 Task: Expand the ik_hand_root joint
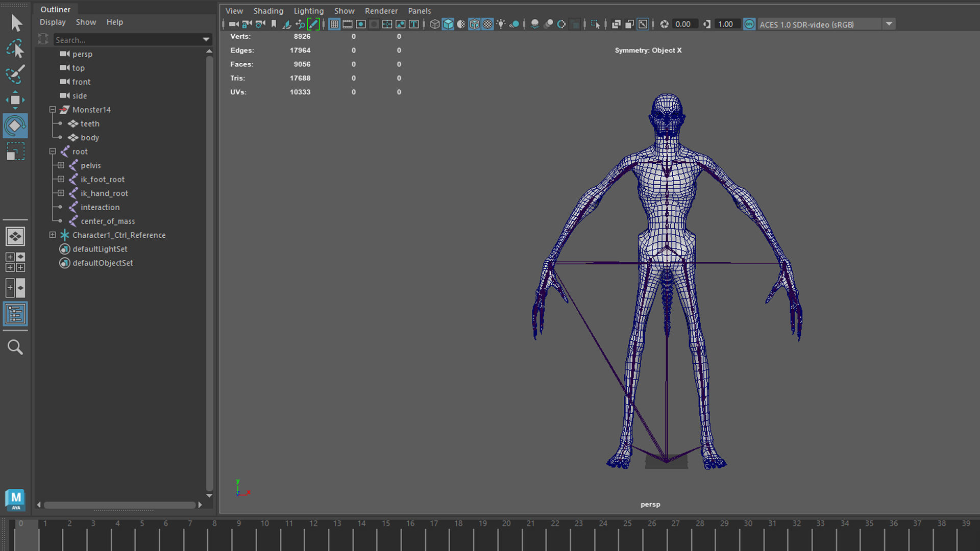(61, 193)
